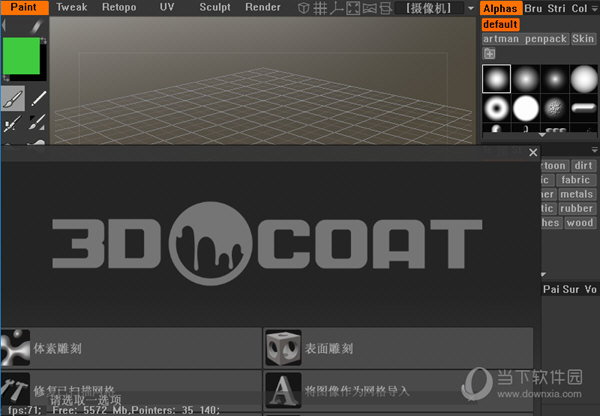Switch to the Sculpt room tab
Viewport: 600px width, 416px height.
(x=215, y=7)
